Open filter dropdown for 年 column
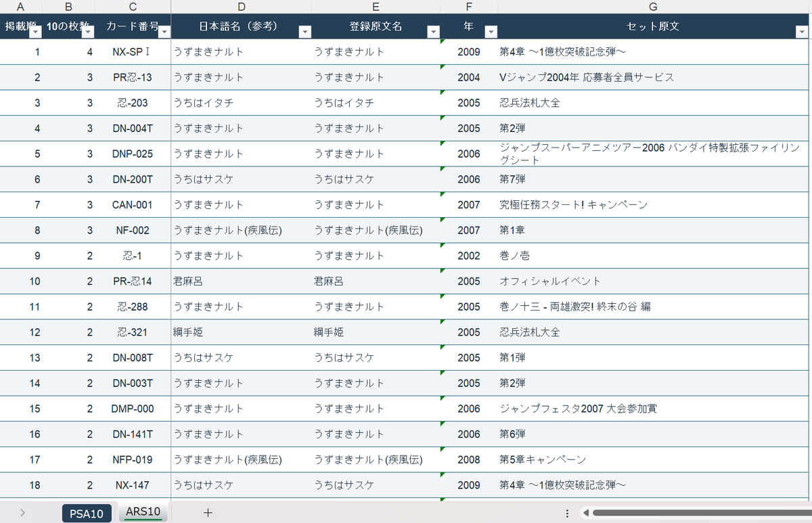This screenshot has height=523, width=812. click(x=491, y=32)
